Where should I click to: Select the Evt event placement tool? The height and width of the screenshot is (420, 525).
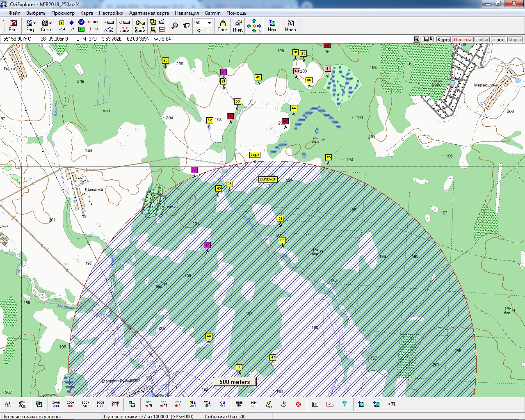(71, 25)
